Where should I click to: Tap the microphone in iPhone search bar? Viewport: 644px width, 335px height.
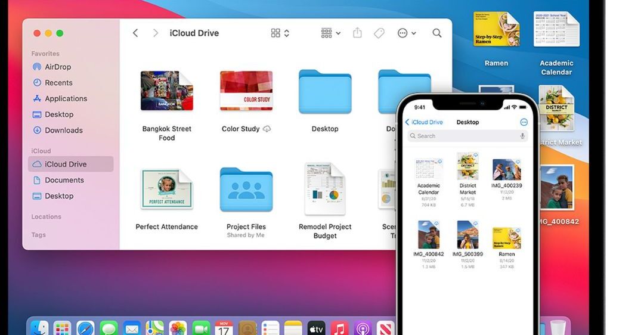[x=522, y=136]
